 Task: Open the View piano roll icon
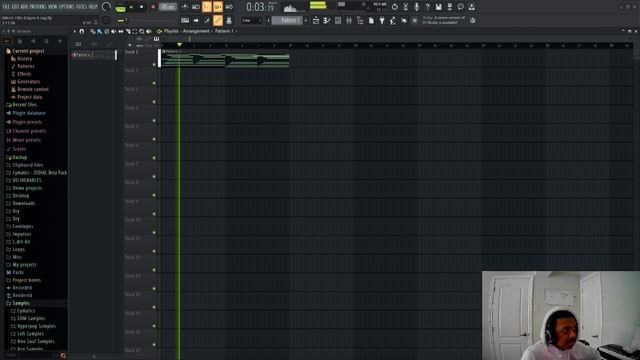(327, 20)
